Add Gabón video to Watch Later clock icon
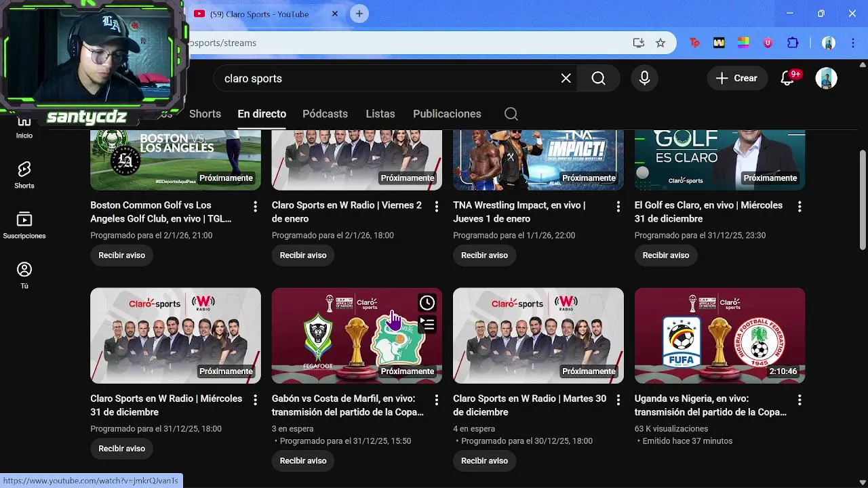The height and width of the screenshot is (488, 868). [427, 302]
